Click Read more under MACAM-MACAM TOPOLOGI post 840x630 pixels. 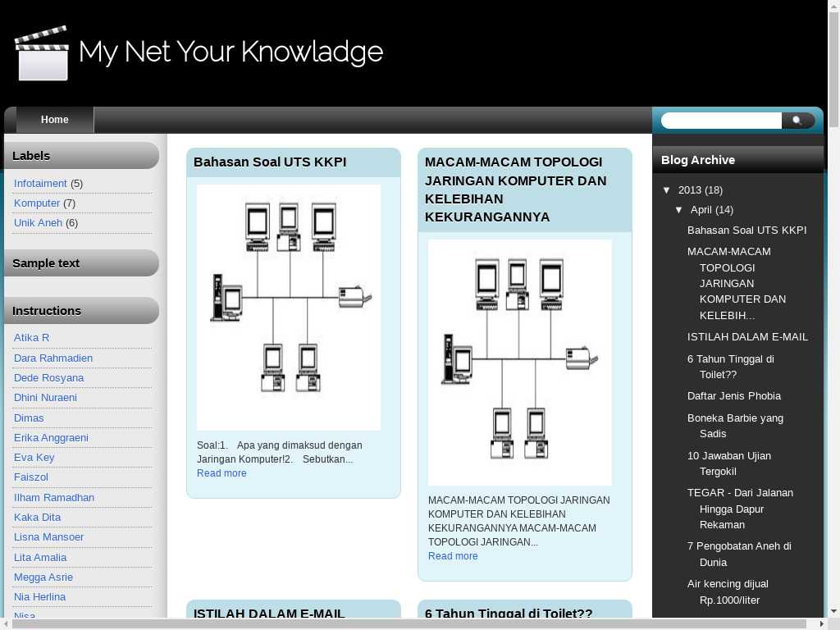tap(453, 556)
